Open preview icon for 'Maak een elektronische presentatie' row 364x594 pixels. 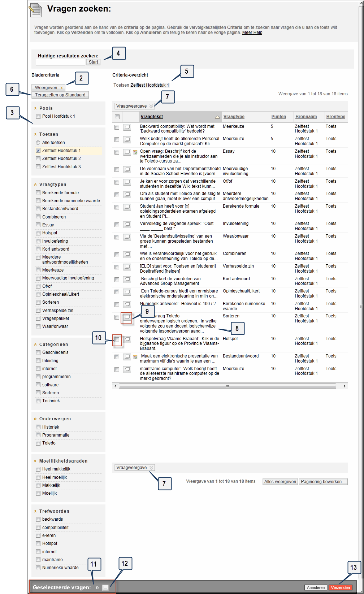[x=127, y=357]
